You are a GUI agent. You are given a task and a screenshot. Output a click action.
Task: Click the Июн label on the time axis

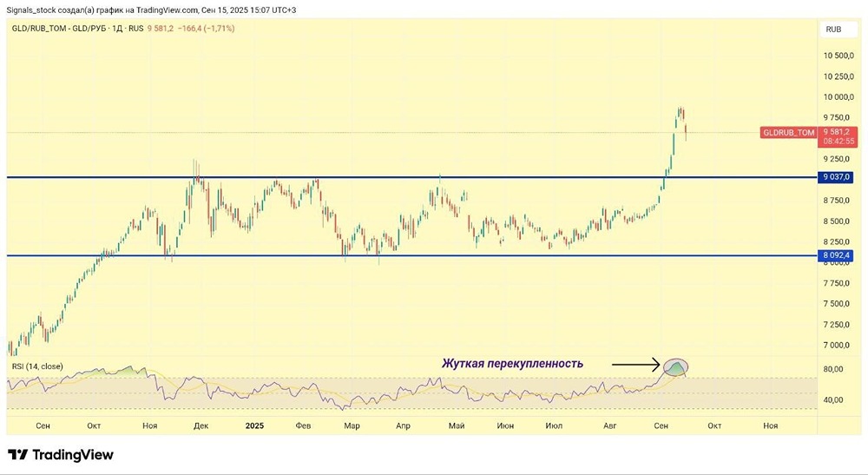click(505, 426)
